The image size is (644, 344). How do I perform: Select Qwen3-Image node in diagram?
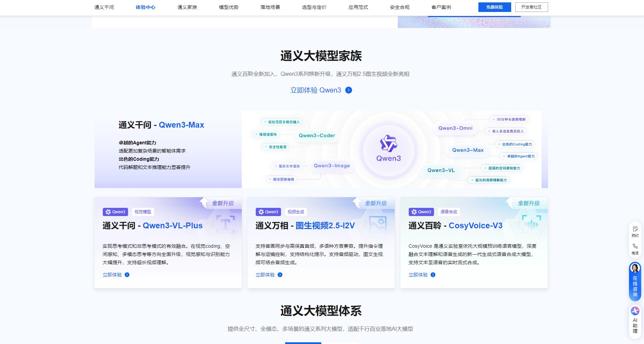(x=332, y=166)
